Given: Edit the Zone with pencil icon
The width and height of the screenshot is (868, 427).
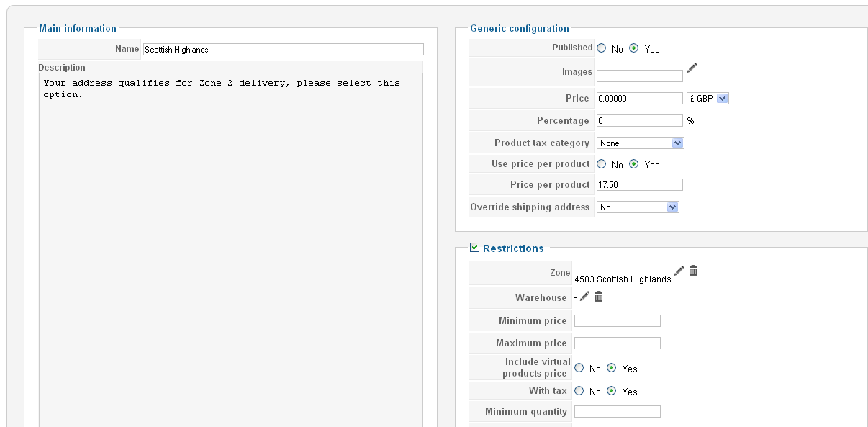Looking at the screenshot, I should coord(679,271).
